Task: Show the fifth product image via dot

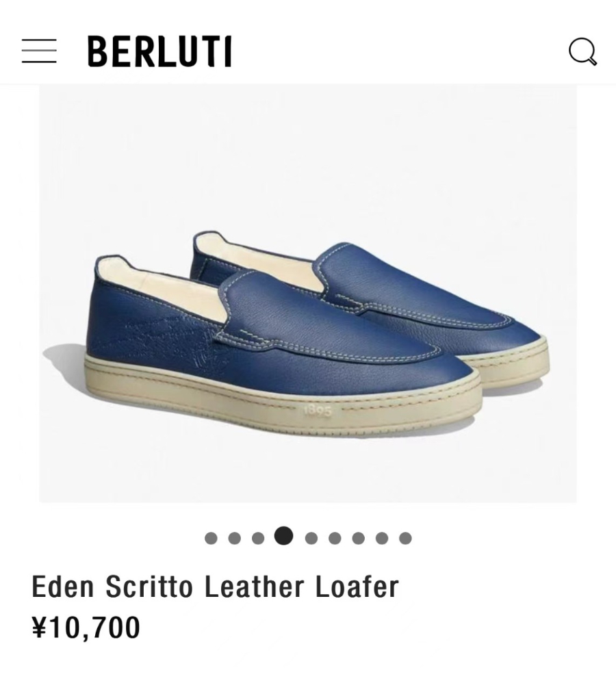Action: click(x=311, y=538)
